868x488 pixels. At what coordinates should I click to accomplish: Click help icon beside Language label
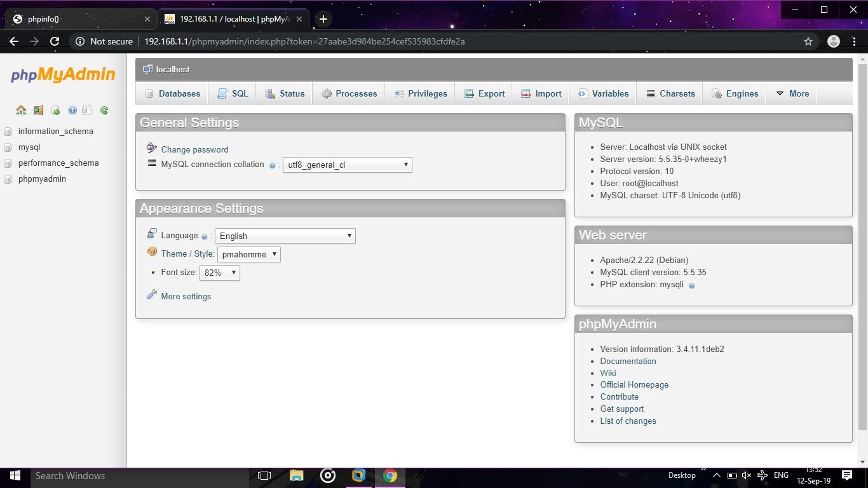(x=205, y=236)
